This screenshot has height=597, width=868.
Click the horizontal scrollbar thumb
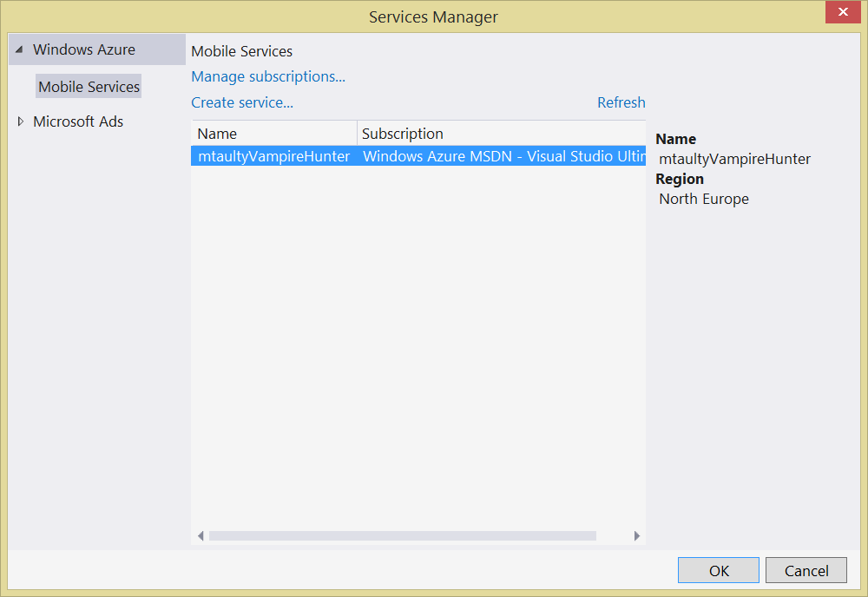tap(403, 535)
